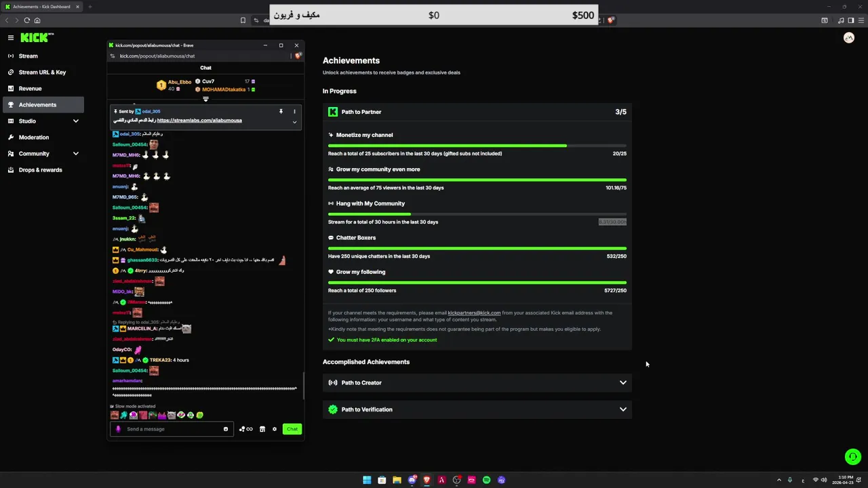Open pinned message three-dot options

(x=294, y=111)
